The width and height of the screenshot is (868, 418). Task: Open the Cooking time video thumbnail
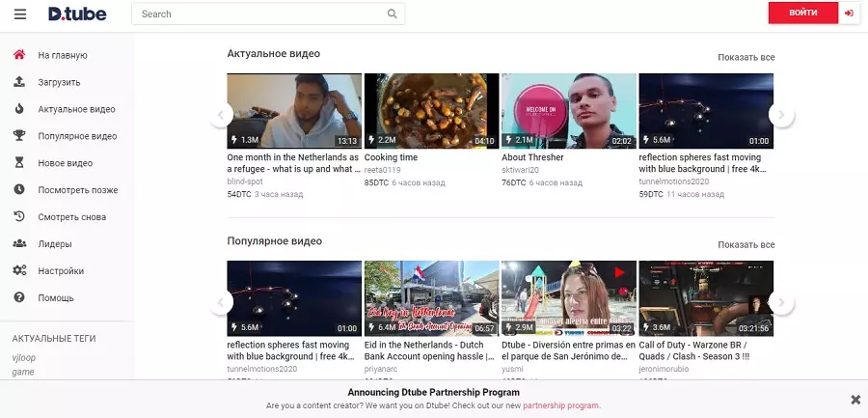click(x=431, y=111)
